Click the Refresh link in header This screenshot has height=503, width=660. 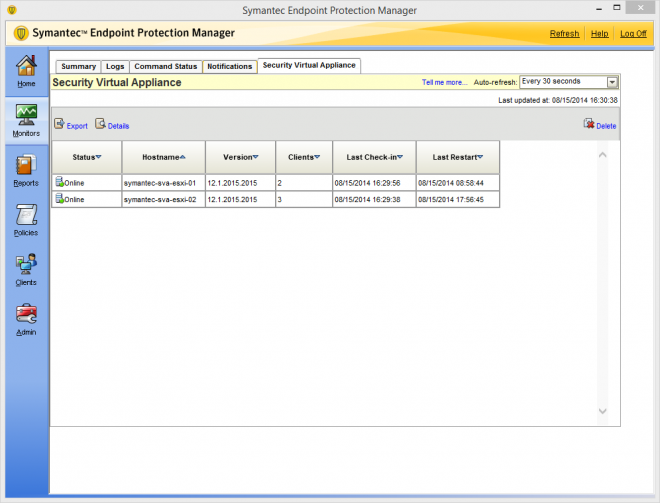564,34
